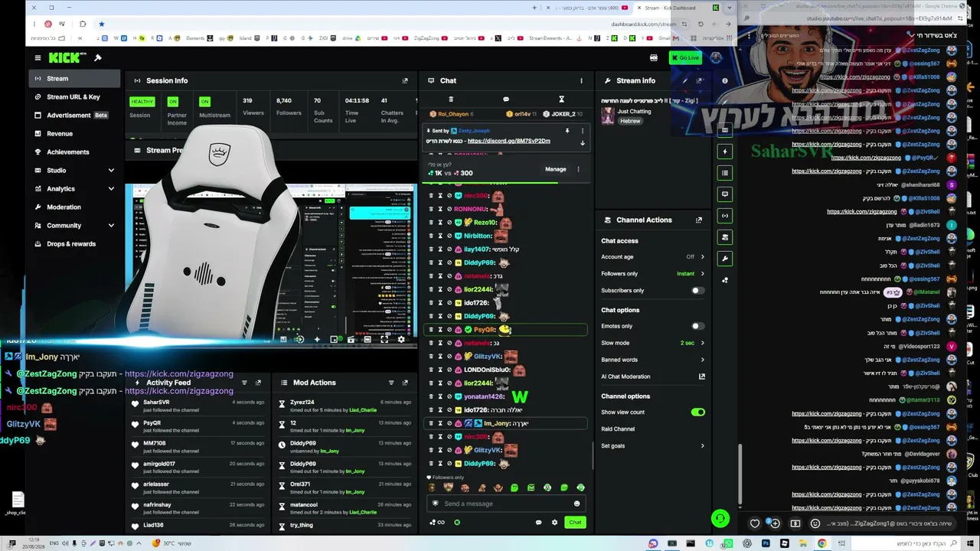Image resolution: width=980 pixels, height=551 pixels.
Task: Click Liad_Charlie on Zyrez124 timeout entry
Action: coord(363,410)
